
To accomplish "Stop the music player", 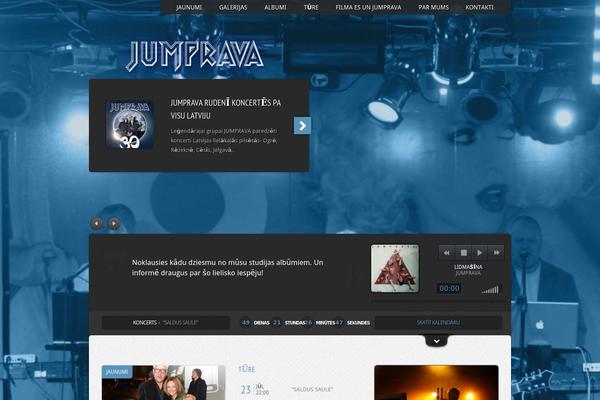I will pos(463,253).
